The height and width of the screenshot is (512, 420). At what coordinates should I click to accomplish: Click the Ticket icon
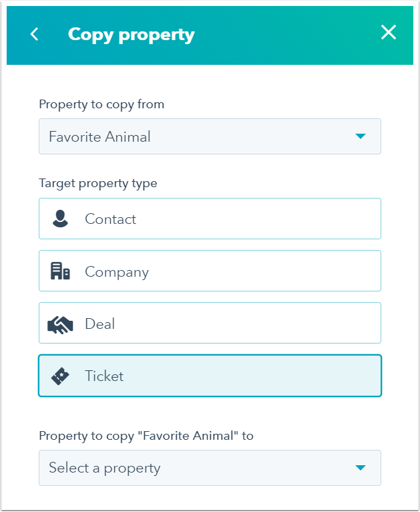point(61,376)
